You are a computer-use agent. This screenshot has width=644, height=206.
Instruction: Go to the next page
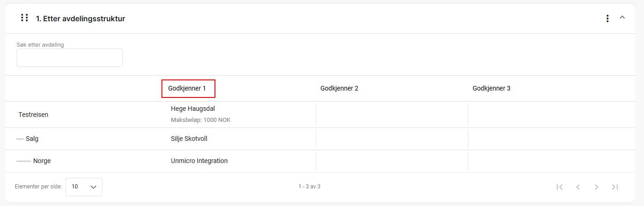click(x=596, y=187)
